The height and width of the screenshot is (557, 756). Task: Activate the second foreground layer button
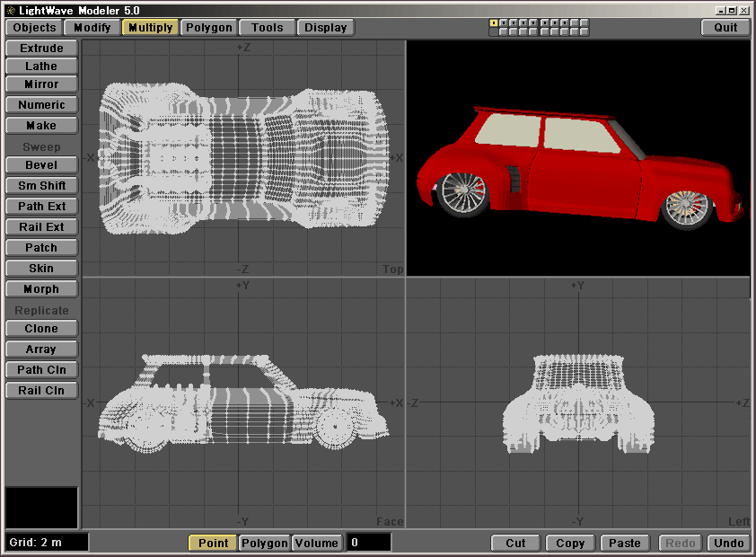point(504,22)
